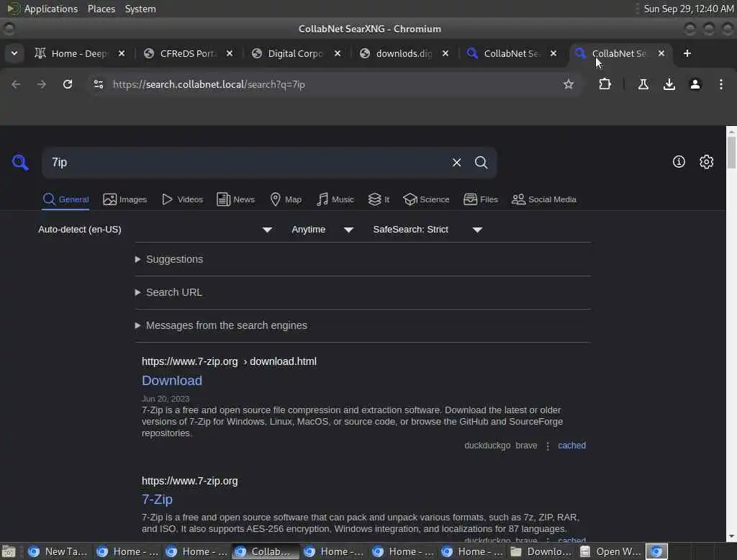The height and width of the screenshot is (560, 737).
Task: Select the It search category
Action: click(379, 199)
